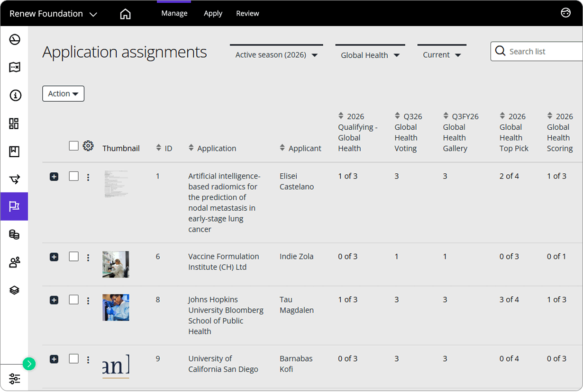The image size is (583, 392).
Task: Sort by 2026 Global Health Scoring column
Action: pos(550,116)
